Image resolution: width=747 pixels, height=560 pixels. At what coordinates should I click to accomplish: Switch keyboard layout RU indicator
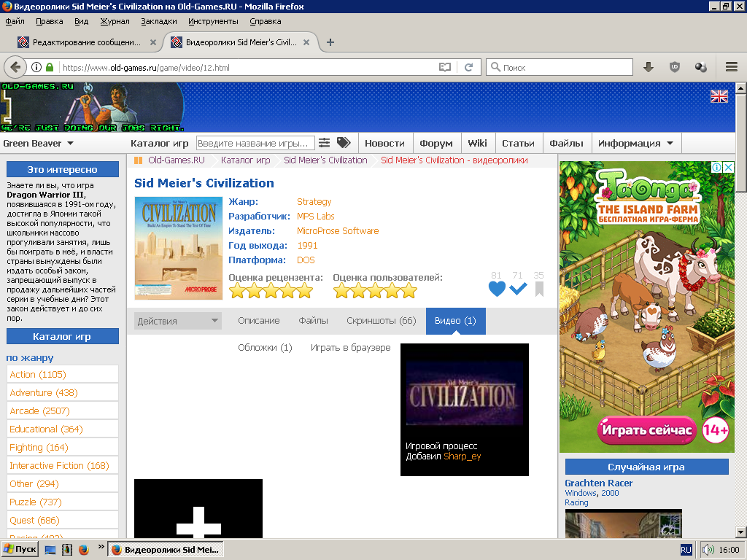point(686,550)
